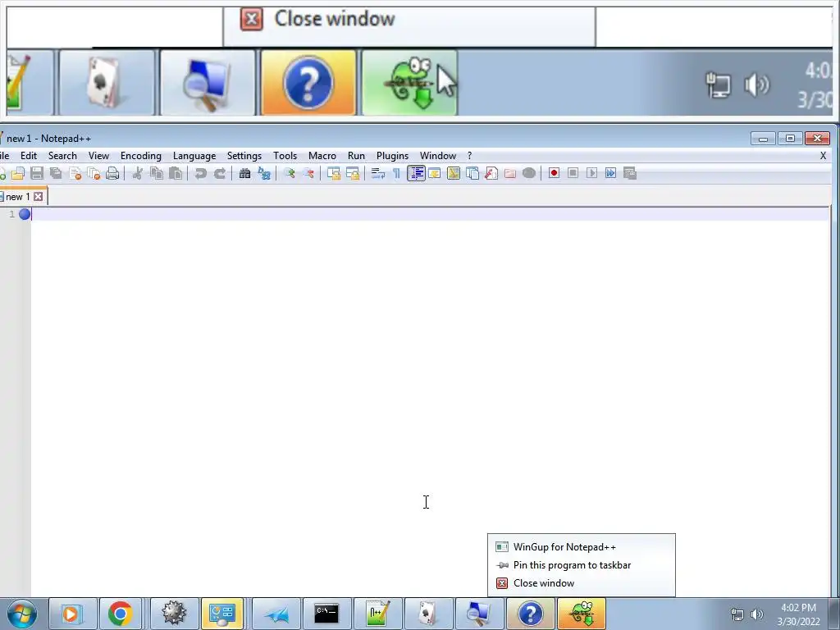Open the Tools menu
The width and height of the screenshot is (840, 630).
(x=285, y=156)
